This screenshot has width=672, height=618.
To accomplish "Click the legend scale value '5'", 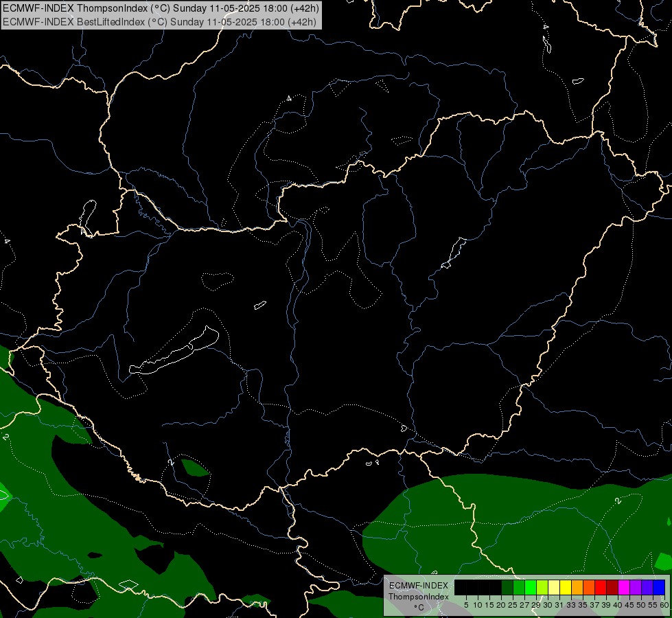I will click(466, 605).
